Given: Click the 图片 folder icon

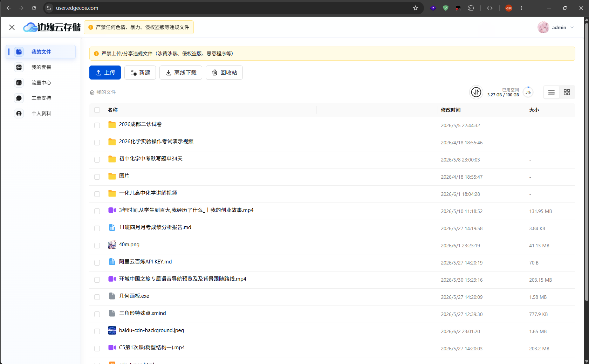Looking at the screenshot, I should (x=112, y=176).
